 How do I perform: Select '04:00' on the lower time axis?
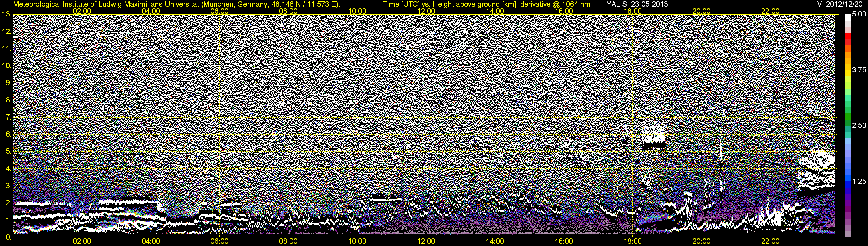click(151, 242)
